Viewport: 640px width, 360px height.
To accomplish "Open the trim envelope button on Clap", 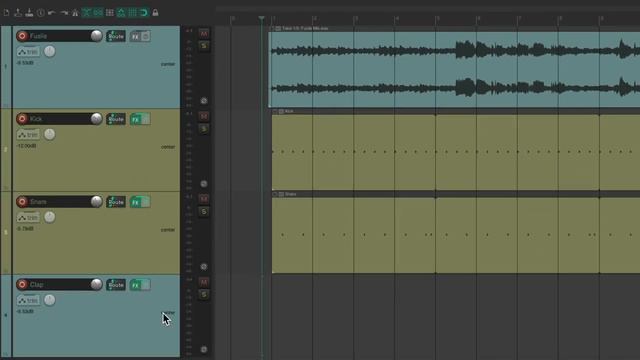I will pyautogui.click(x=28, y=300).
